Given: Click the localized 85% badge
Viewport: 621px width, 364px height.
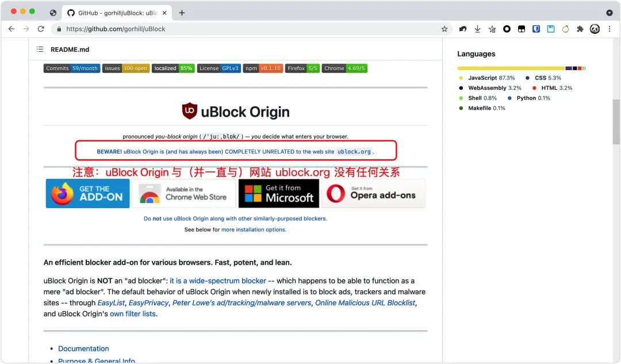Looking at the screenshot, I should point(173,68).
